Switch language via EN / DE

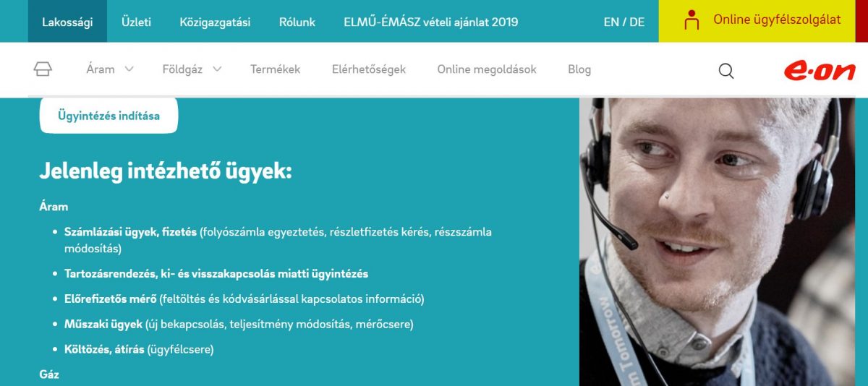pyautogui.click(x=624, y=22)
